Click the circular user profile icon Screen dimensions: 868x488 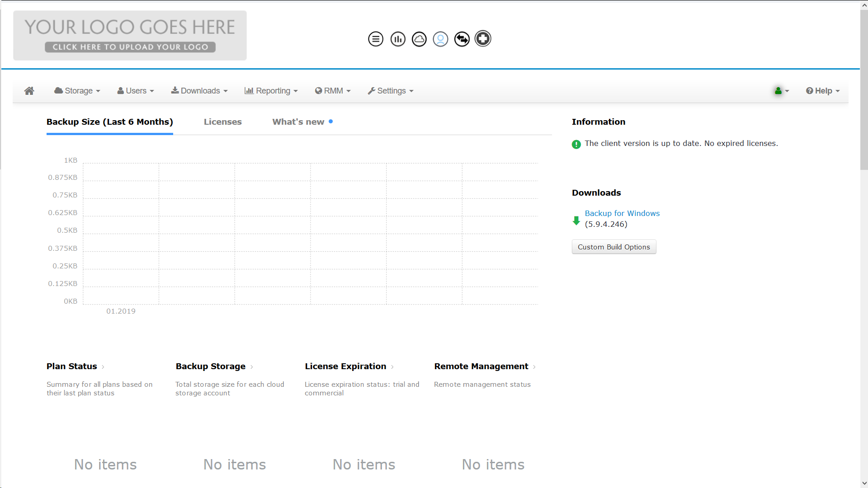coord(440,39)
